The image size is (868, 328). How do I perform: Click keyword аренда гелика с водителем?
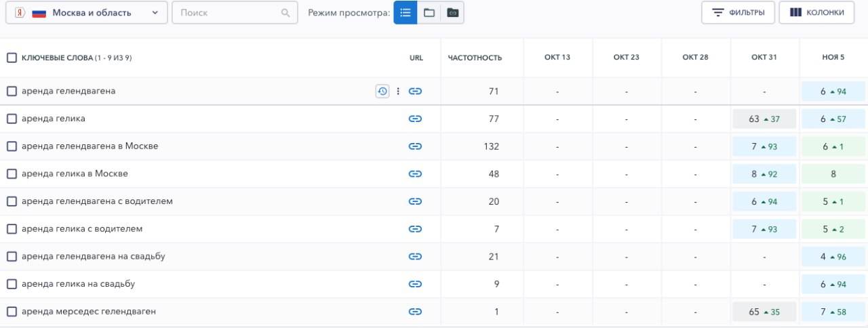tap(82, 229)
